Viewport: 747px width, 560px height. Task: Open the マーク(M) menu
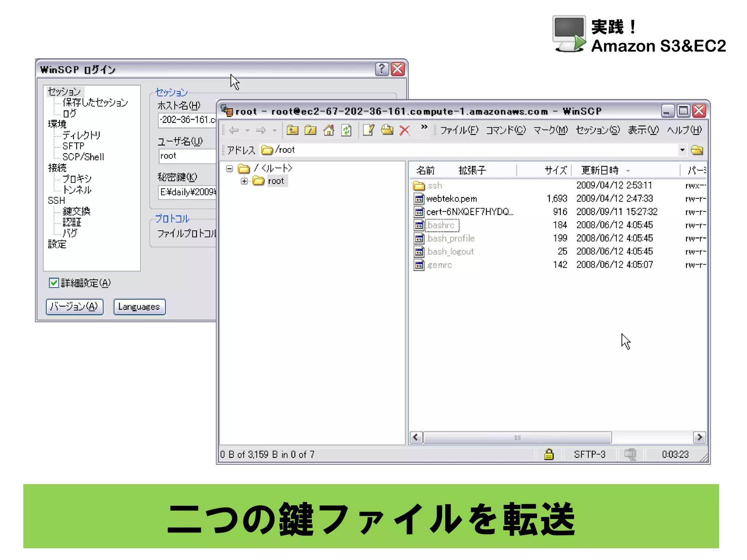(551, 130)
